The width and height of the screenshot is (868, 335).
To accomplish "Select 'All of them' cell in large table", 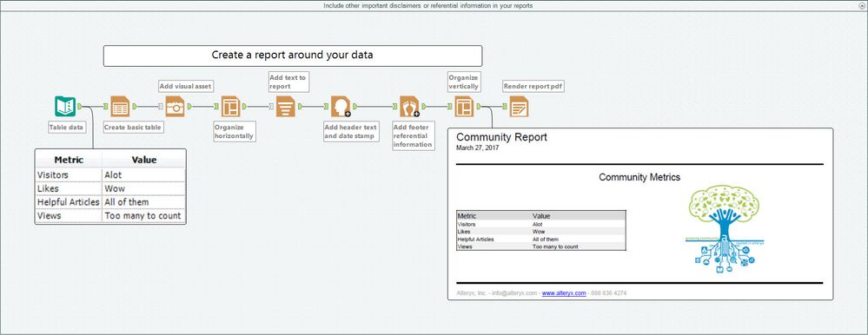I will tap(144, 201).
